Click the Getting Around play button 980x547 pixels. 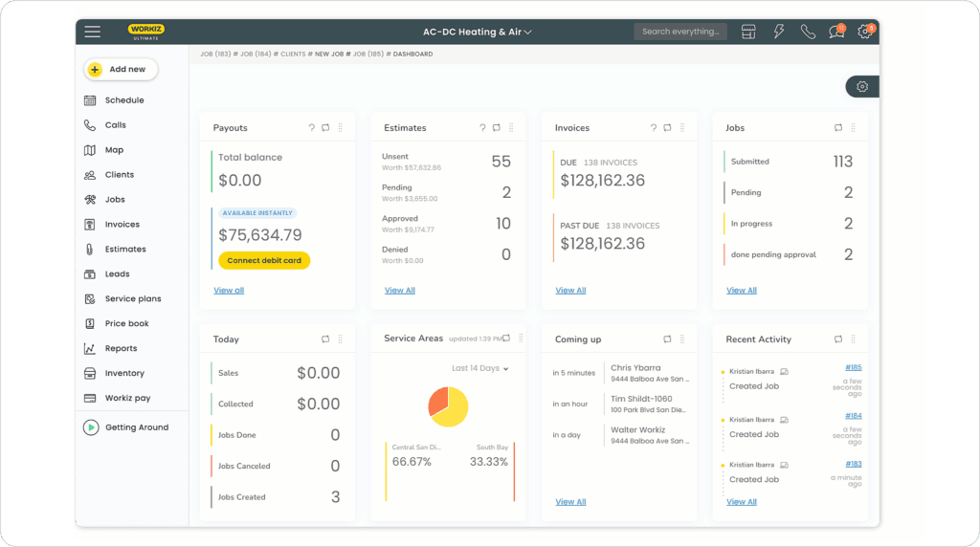coord(91,427)
